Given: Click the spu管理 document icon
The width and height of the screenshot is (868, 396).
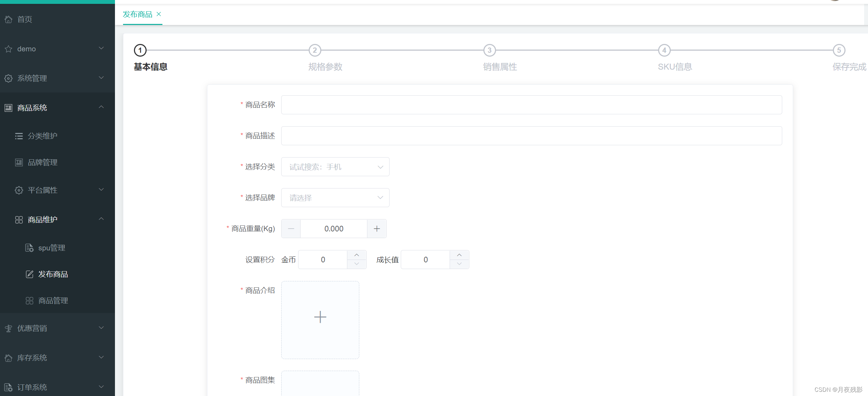Looking at the screenshot, I should click(30, 248).
